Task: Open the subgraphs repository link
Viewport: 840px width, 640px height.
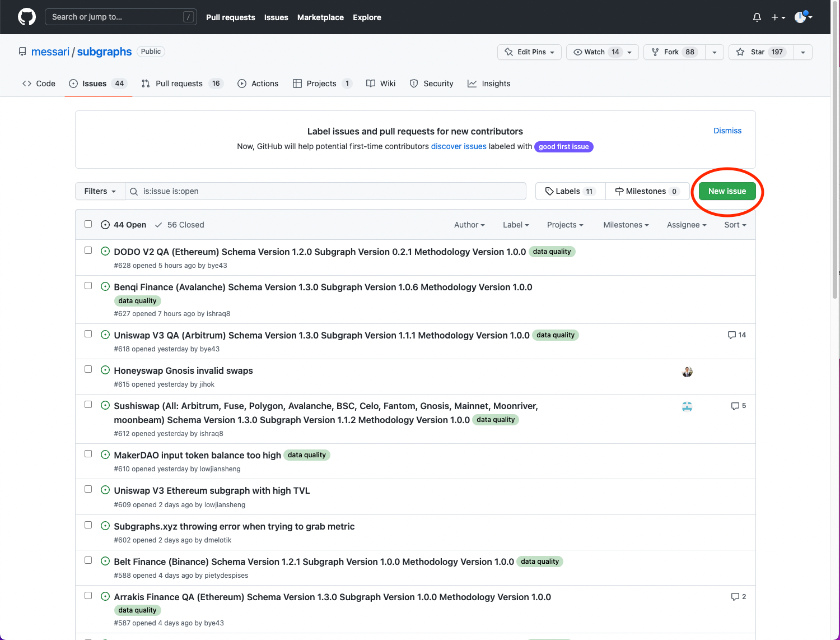Action: click(104, 52)
